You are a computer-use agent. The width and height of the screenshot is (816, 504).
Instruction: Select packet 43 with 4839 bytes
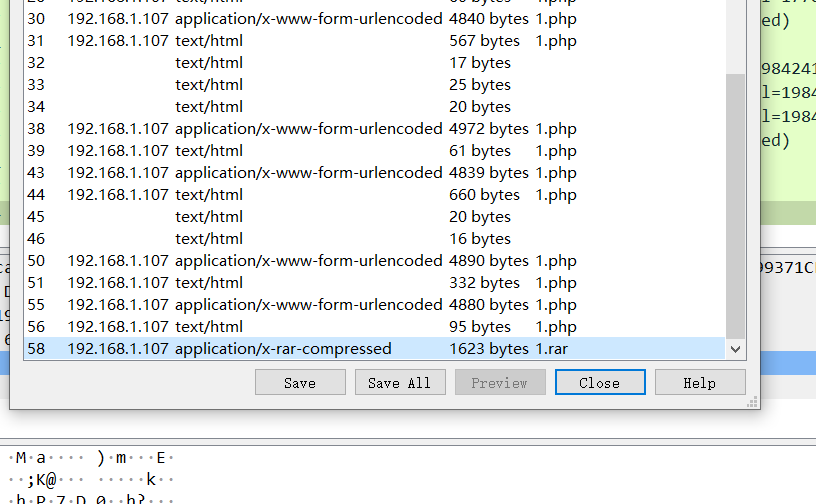click(x=375, y=172)
